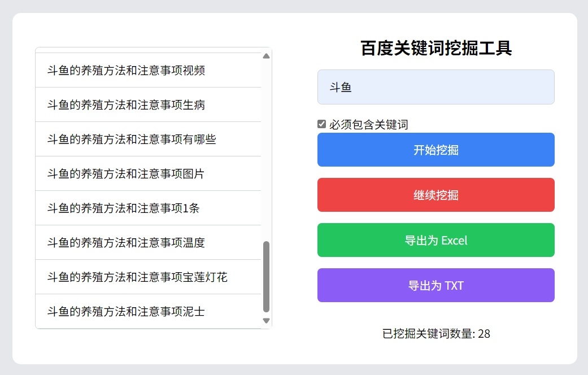Select 斗鱼的养殖方法和注意事项温度
Image resolution: width=588 pixels, height=375 pixels.
[148, 243]
